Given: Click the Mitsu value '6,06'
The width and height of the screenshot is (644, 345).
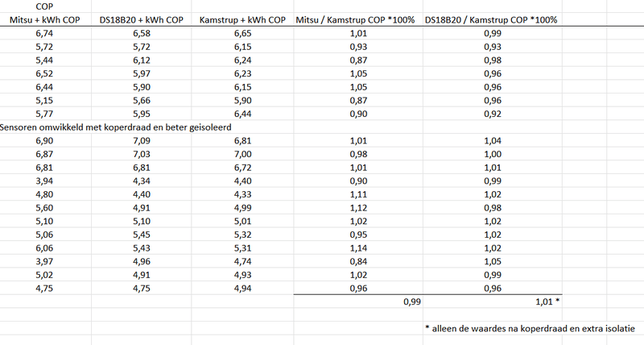Looking at the screenshot, I should pyautogui.click(x=44, y=248).
